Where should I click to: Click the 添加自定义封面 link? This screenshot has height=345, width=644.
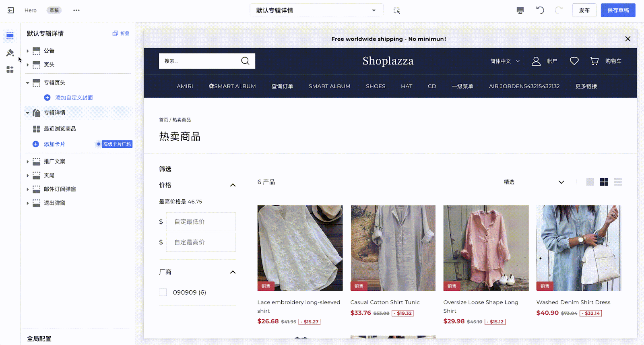(x=74, y=98)
